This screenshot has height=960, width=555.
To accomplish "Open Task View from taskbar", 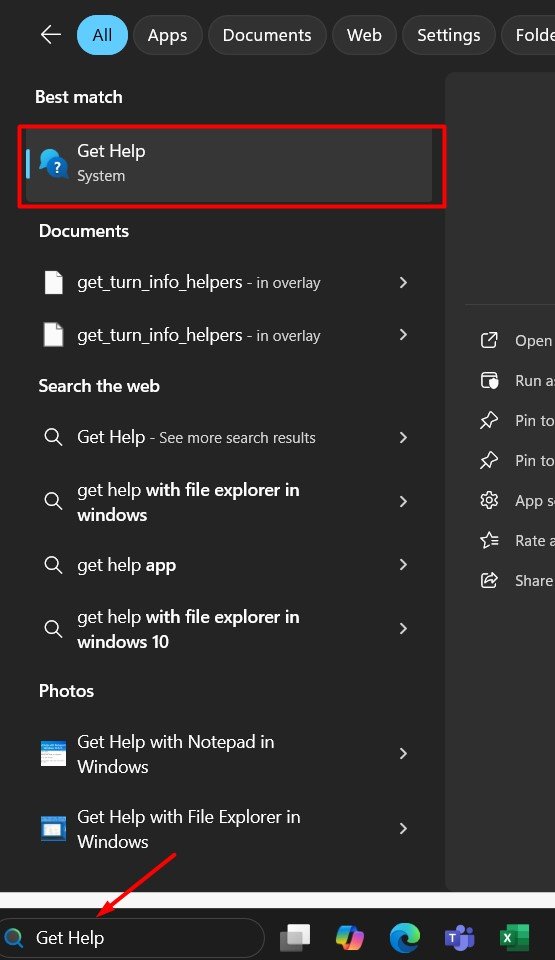I will pos(295,937).
